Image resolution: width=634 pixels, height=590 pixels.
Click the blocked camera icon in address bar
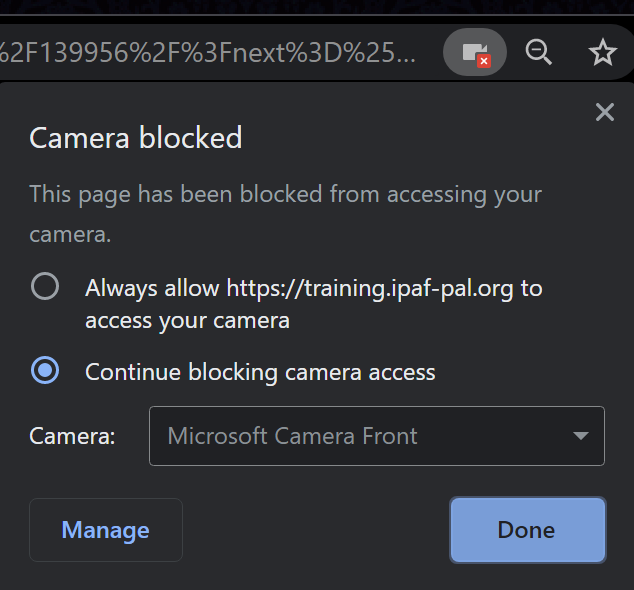tap(474, 52)
